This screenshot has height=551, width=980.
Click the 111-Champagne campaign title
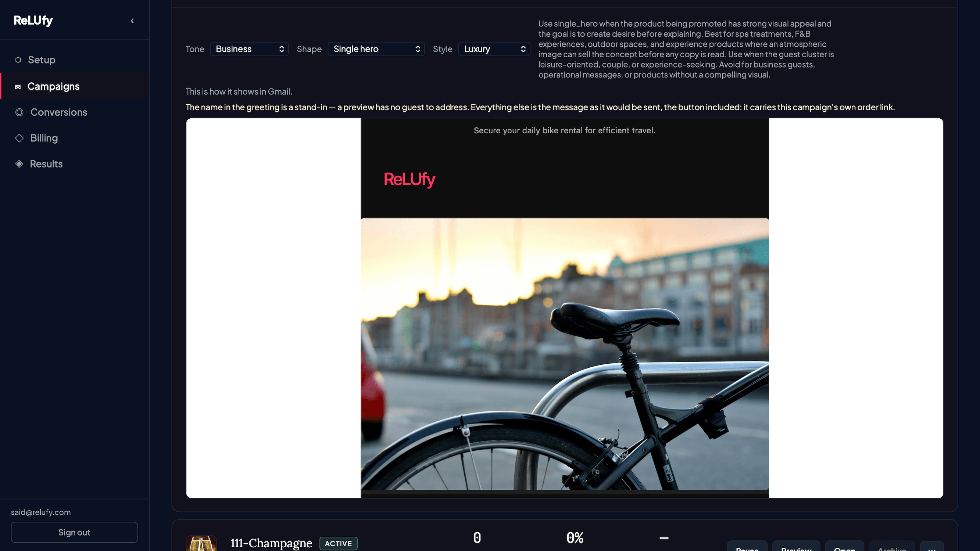point(271,543)
